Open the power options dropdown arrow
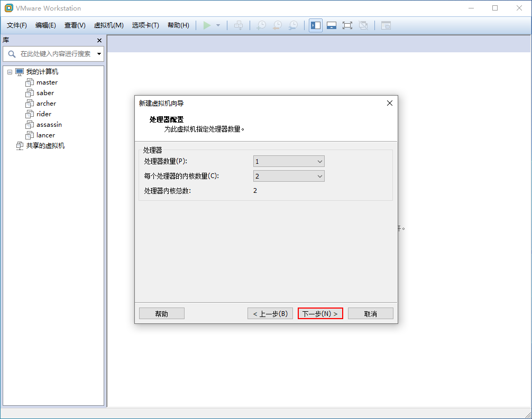 [218, 25]
